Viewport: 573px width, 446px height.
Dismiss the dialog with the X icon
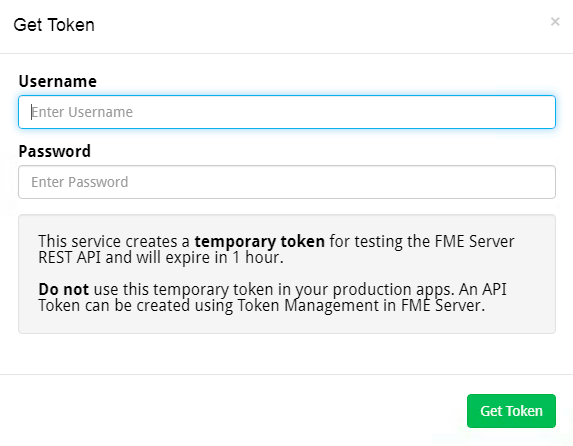point(555,22)
